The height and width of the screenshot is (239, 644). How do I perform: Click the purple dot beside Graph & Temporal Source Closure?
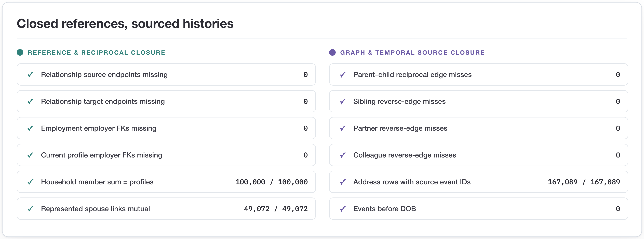pyautogui.click(x=332, y=52)
